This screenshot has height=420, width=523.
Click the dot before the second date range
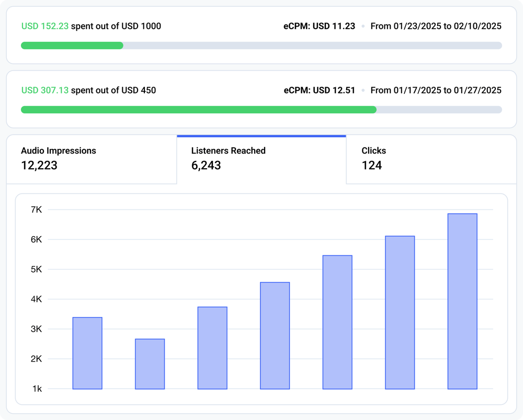pyautogui.click(x=363, y=90)
